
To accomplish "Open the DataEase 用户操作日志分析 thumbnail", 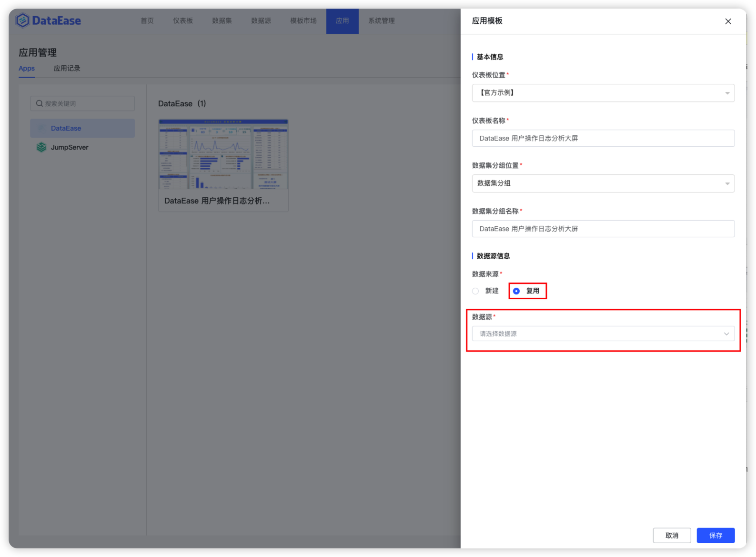I will 223,154.
